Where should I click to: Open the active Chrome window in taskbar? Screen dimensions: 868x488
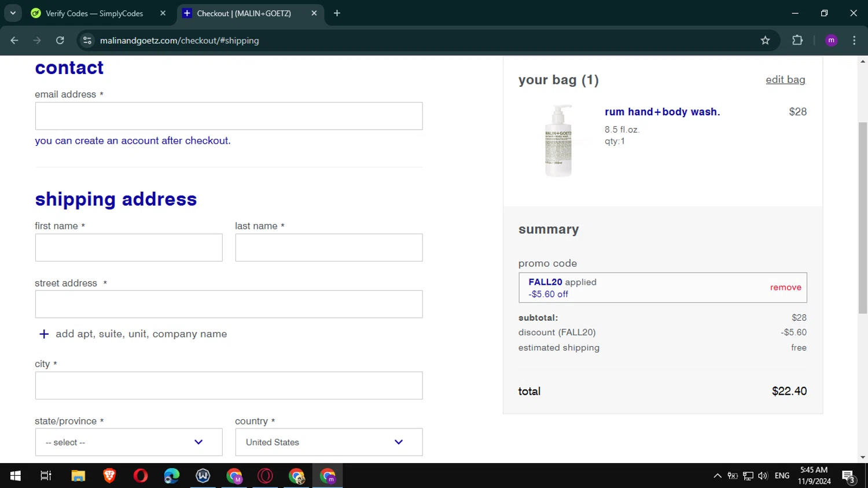328,476
